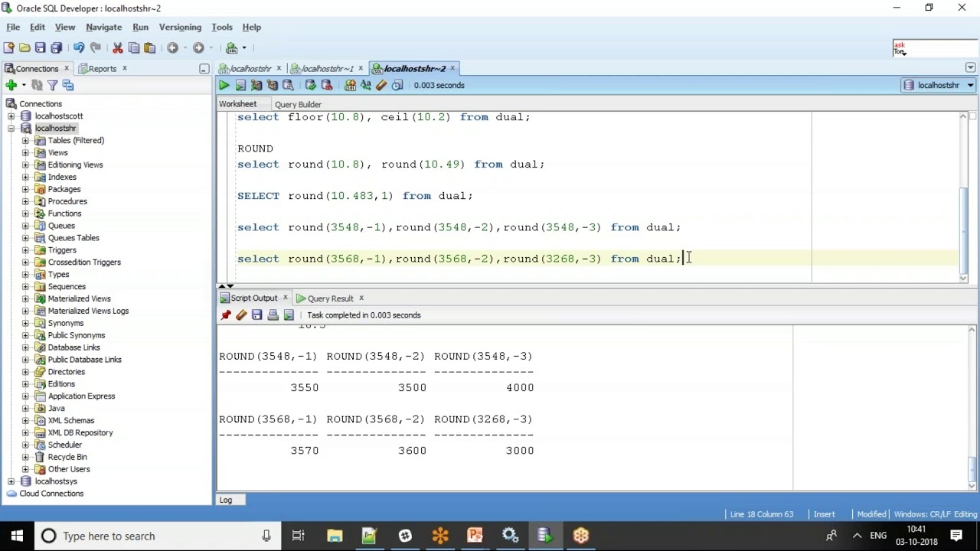
Task: Expand the localhostsys connection
Action: (x=11, y=481)
